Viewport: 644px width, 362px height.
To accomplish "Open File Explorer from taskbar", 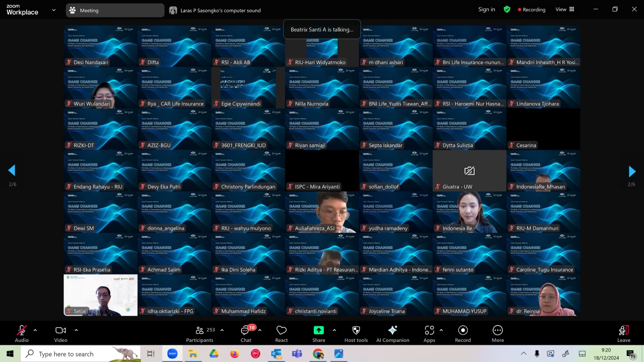I will [193, 354].
